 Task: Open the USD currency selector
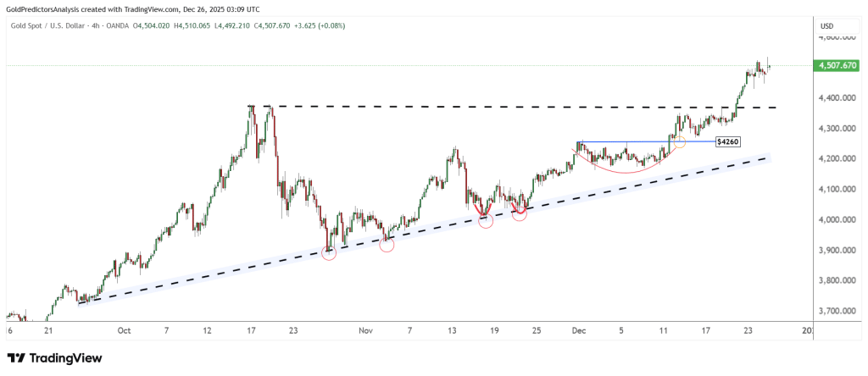tap(827, 26)
